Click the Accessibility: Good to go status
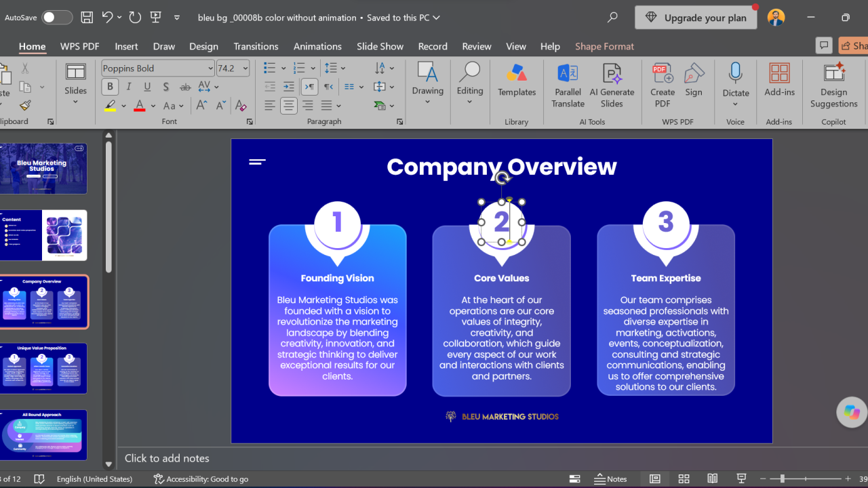Screen dimensions: 868x488 [x=201, y=479]
